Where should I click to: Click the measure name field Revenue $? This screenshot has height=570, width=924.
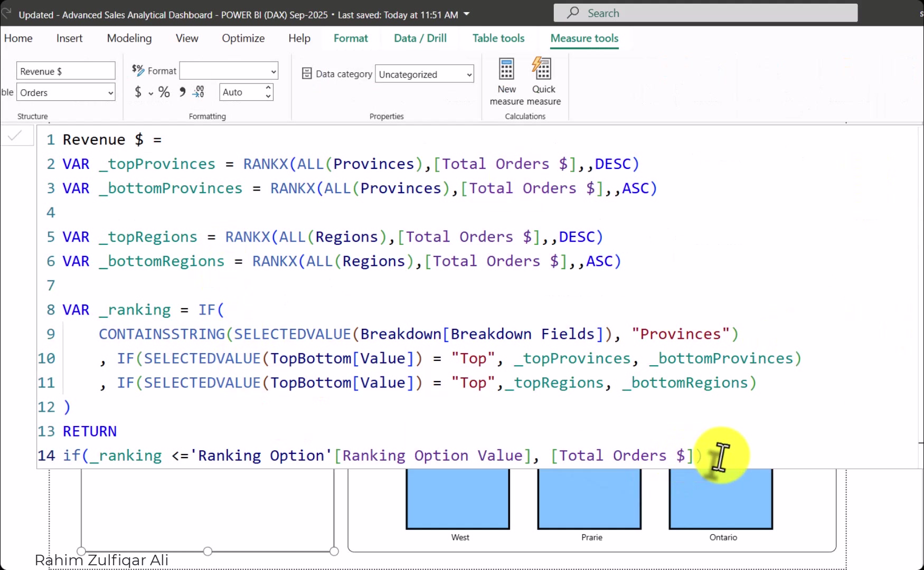[66, 71]
